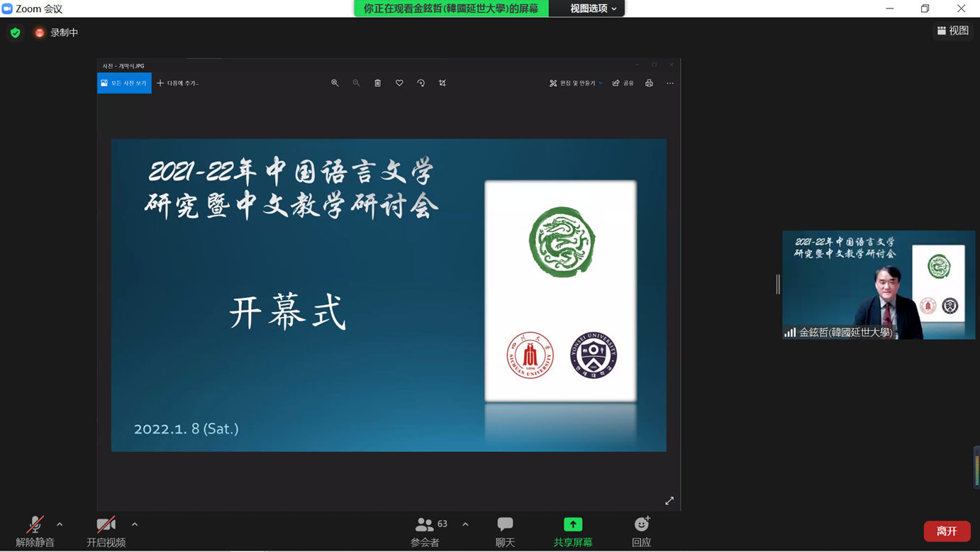
Task: Open the 聊天 chat panel
Action: pyautogui.click(x=504, y=529)
